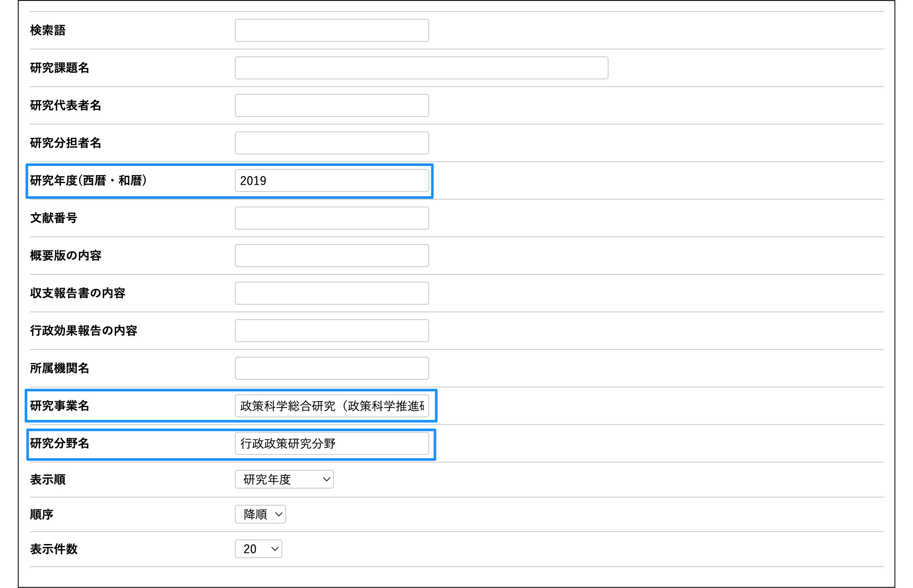The height and width of the screenshot is (588, 913).
Task: Click the arrow beside the 20 count
Action: pyautogui.click(x=275, y=549)
